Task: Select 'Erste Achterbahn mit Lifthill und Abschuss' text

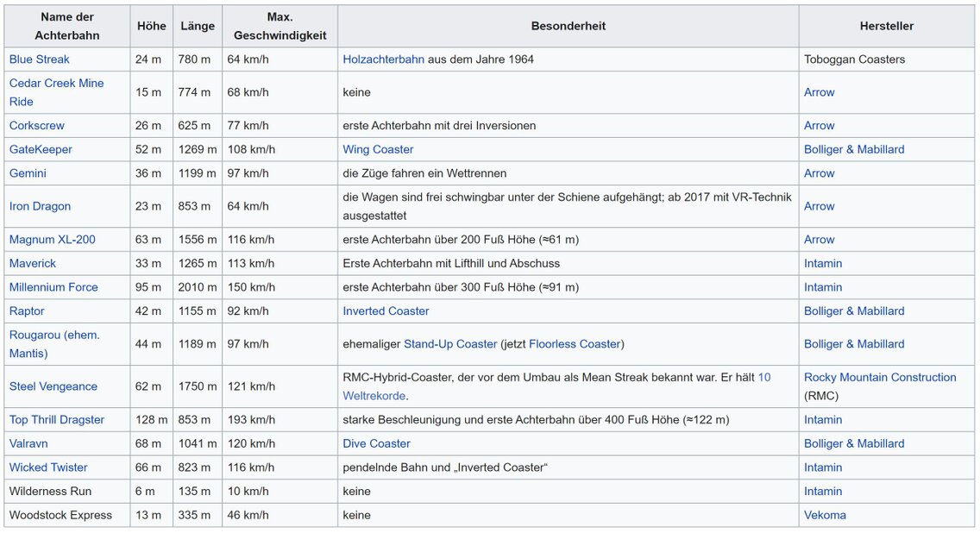Action: tap(451, 263)
